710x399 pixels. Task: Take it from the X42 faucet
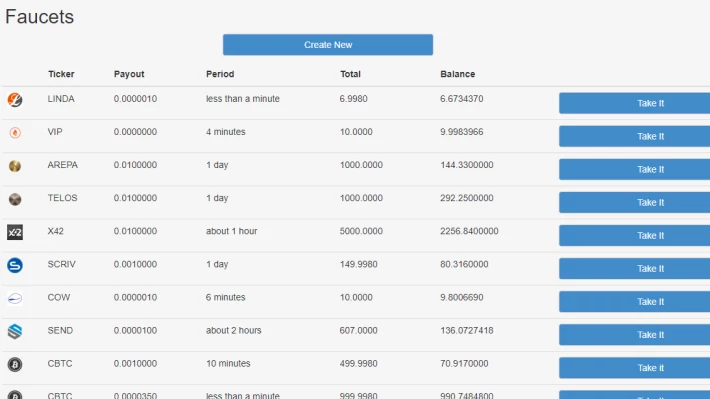coord(634,236)
